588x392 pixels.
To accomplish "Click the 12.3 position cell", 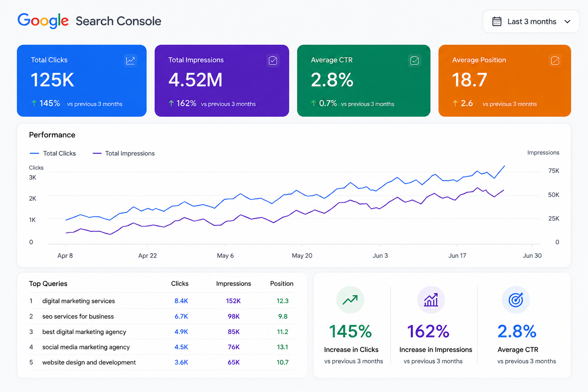I will (x=283, y=301).
